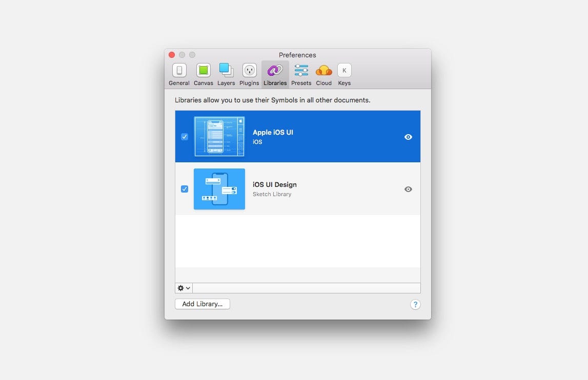Click the Sketch Library subtitle text
The image size is (588, 380).
point(272,194)
